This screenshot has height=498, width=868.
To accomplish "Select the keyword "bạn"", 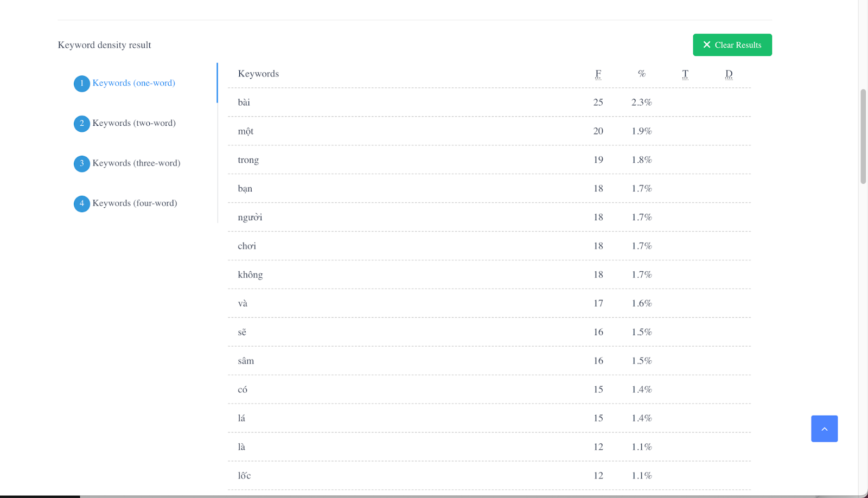I will (x=245, y=188).
